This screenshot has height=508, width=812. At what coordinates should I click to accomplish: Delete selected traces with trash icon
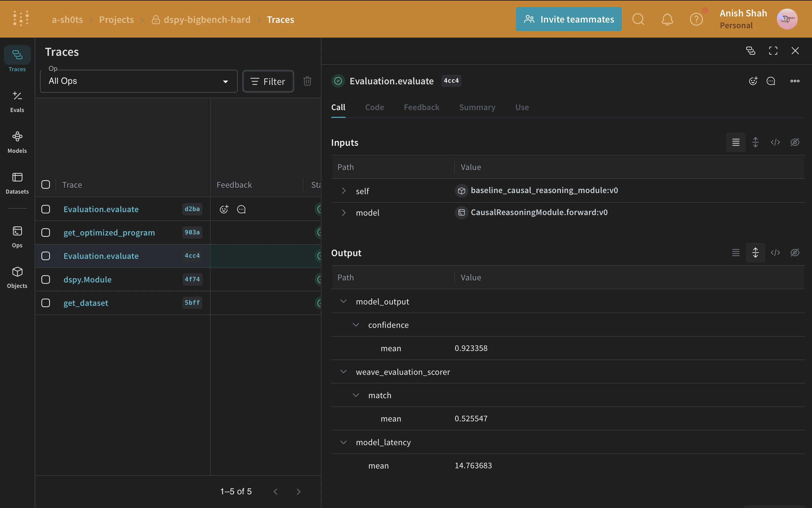(x=307, y=81)
